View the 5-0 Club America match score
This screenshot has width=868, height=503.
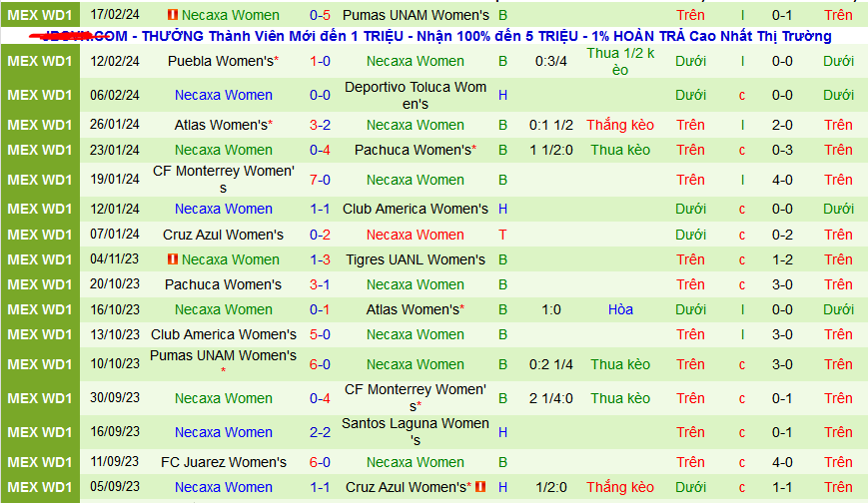point(320,334)
